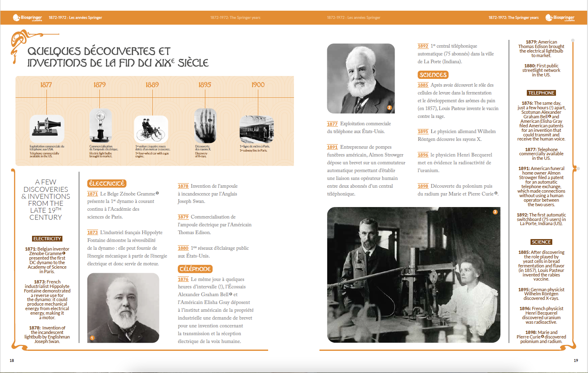Screen dimensions: 588x373
Task: Click the Paris subway image on the timeline
Action: pyautogui.click(x=257, y=129)
